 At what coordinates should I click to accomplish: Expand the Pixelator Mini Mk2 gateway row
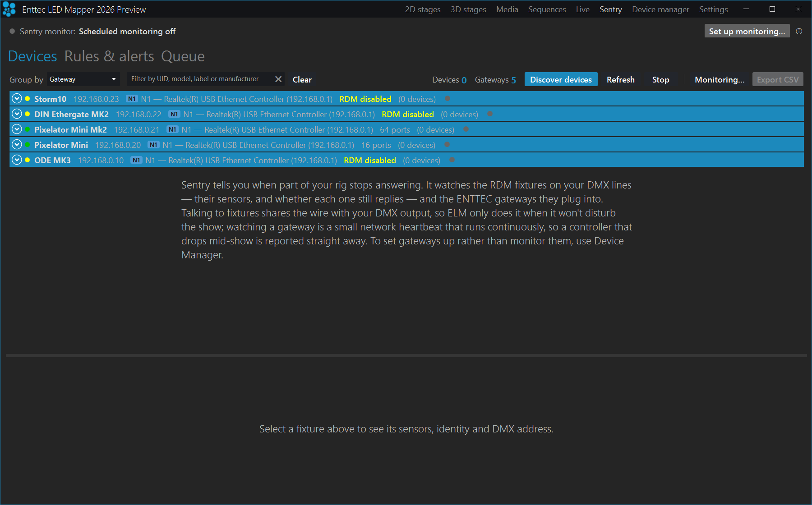[x=17, y=129]
